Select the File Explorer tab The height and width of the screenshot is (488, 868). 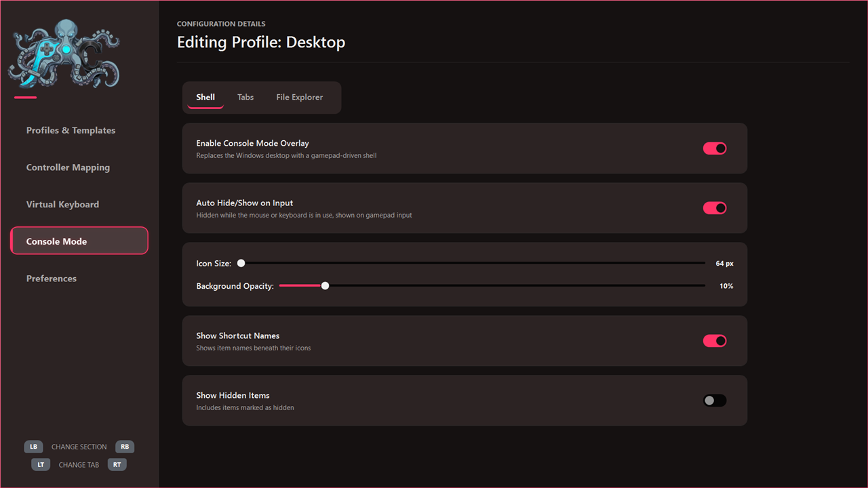click(300, 98)
